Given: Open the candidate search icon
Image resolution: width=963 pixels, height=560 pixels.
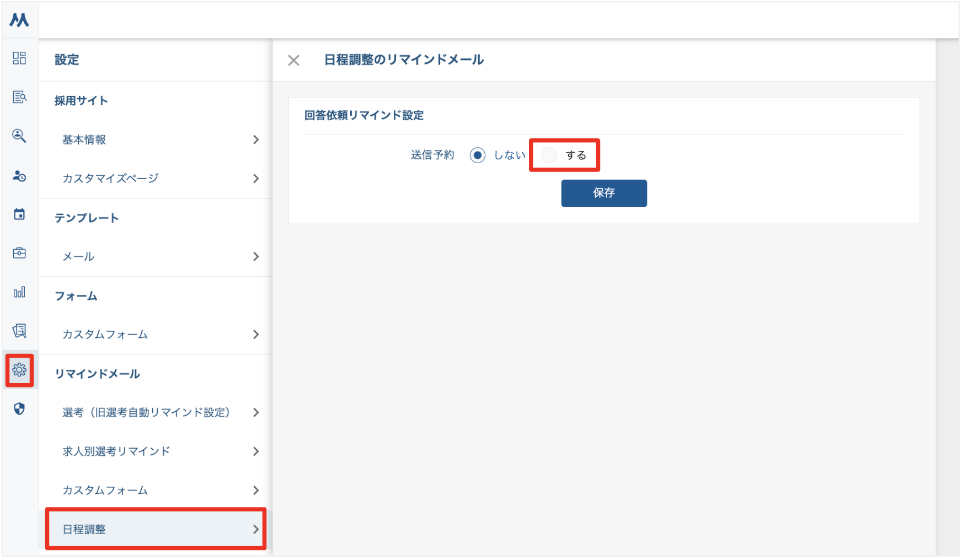Looking at the screenshot, I should [x=19, y=136].
